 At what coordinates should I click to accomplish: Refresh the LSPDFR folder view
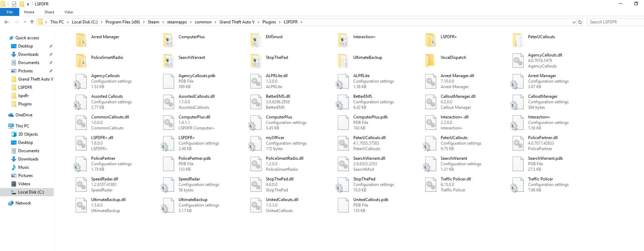580,22
